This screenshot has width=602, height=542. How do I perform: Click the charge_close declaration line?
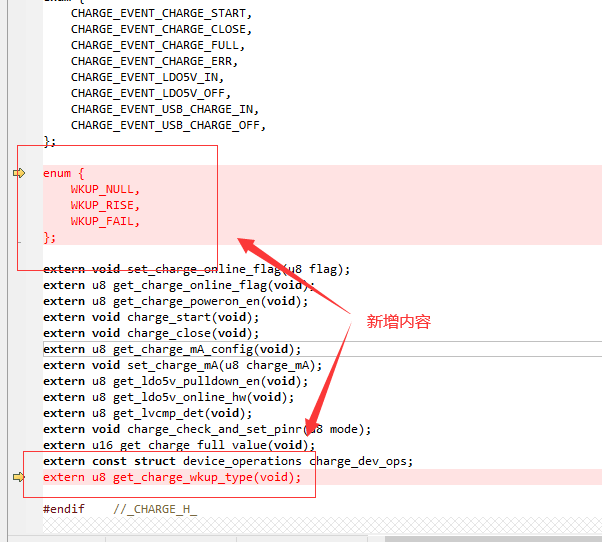(151, 333)
